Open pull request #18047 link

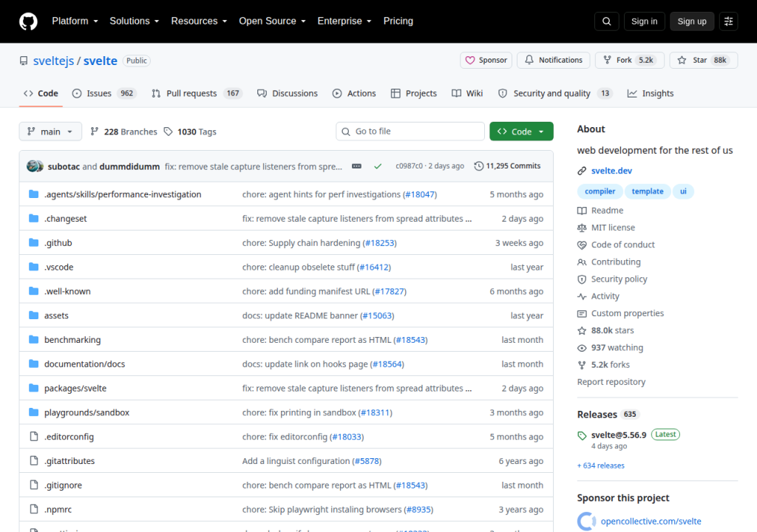[420, 194]
